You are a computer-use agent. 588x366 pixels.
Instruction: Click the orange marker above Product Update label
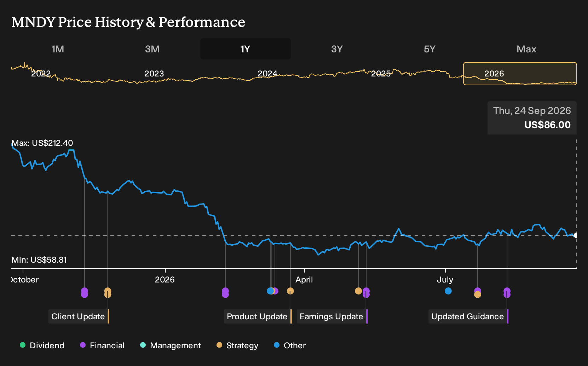(x=290, y=291)
